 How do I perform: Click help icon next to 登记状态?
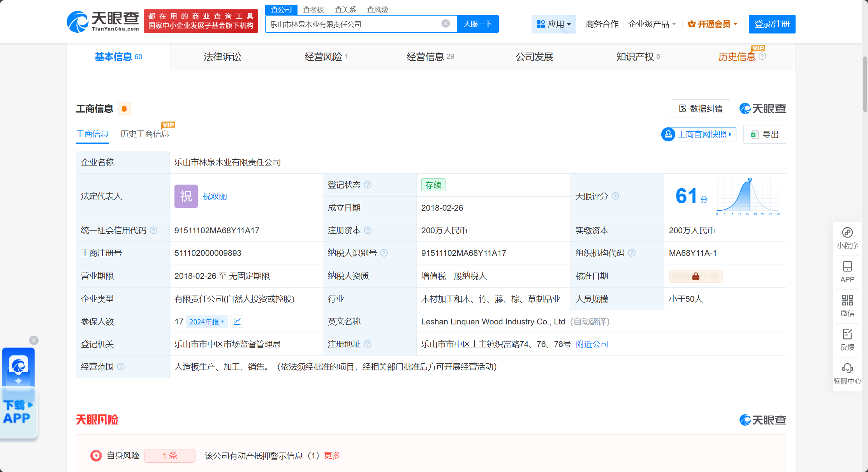(x=368, y=185)
